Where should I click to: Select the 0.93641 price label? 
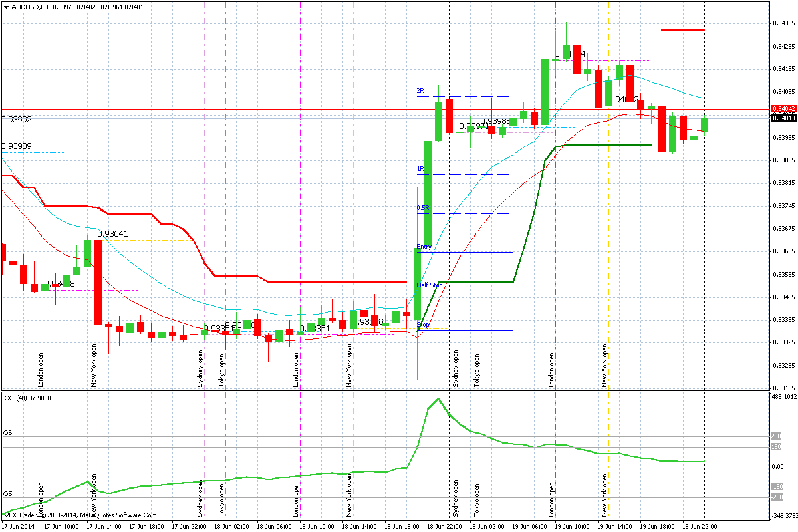click(x=112, y=234)
